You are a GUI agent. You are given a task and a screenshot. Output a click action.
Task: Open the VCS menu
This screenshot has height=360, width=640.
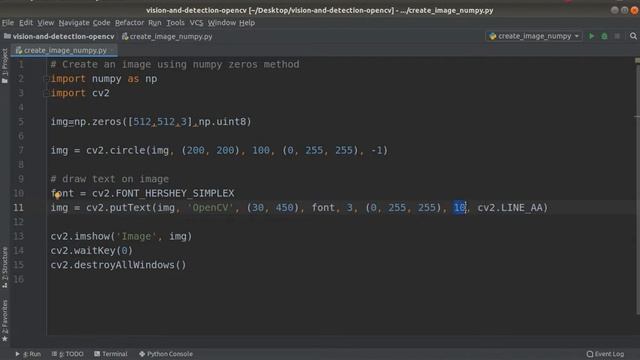click(x=196, y=23)
